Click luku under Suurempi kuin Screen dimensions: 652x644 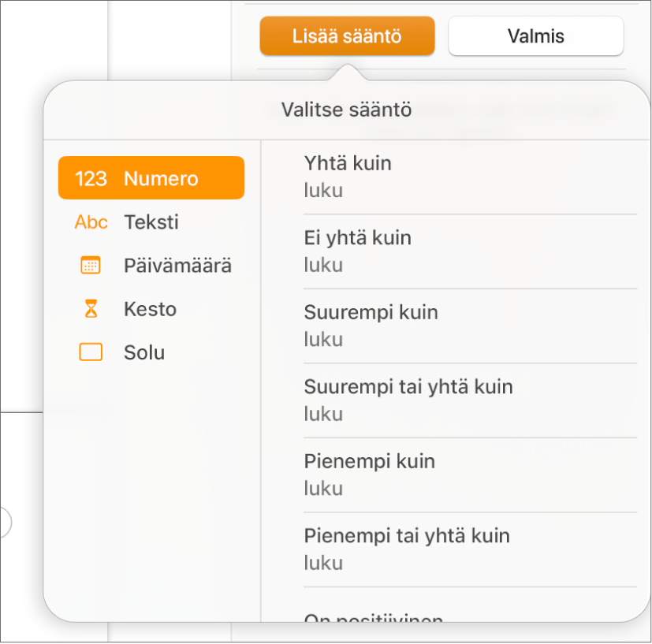(323, 339)
